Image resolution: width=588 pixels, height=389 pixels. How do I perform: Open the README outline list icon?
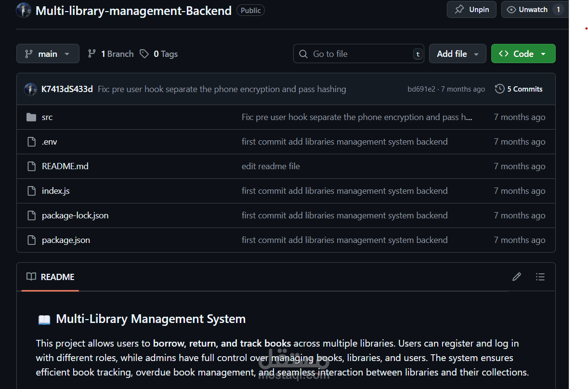[x=540, y=277]
